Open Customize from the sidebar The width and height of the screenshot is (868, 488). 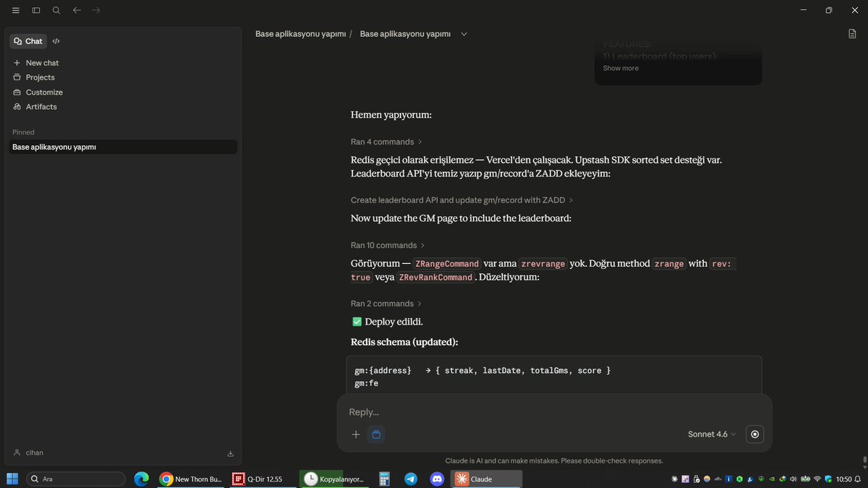pos(43,92)
